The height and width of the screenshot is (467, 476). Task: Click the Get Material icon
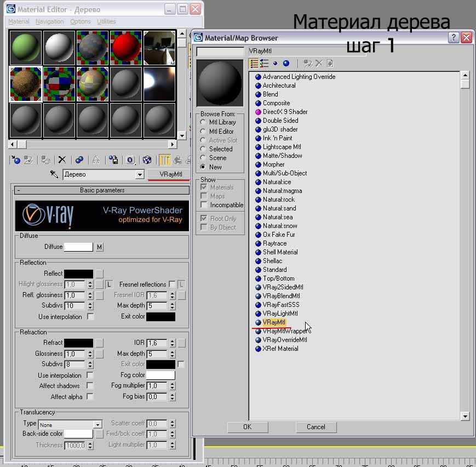pos(15,160)
